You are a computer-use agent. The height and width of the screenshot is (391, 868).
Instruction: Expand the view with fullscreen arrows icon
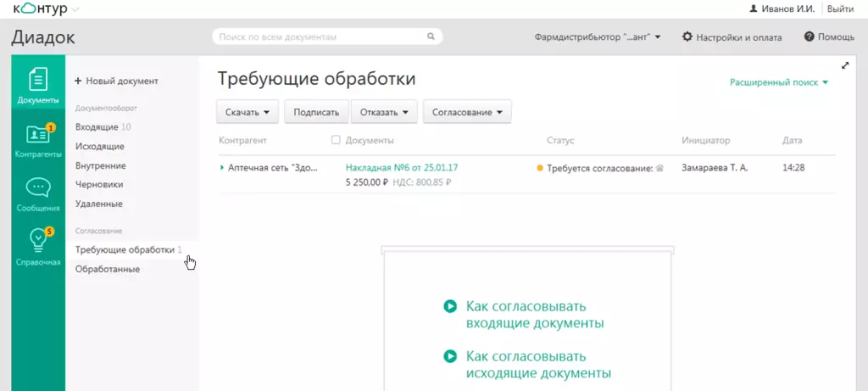pos(845,65)
